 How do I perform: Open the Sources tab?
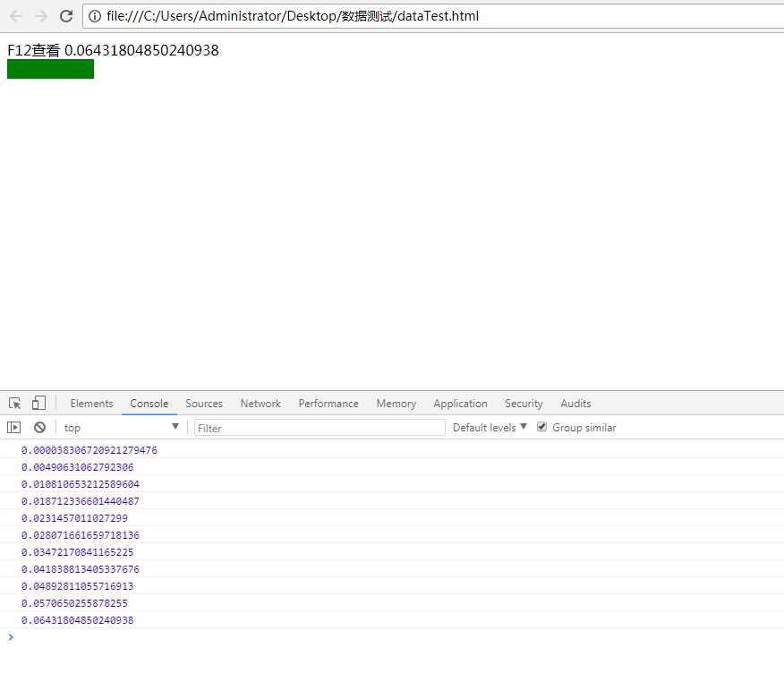click(x=204, y=404)
